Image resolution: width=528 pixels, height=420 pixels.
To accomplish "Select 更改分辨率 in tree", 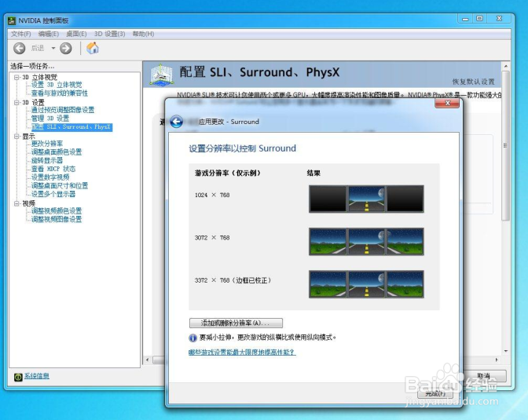I will [47, 144].
